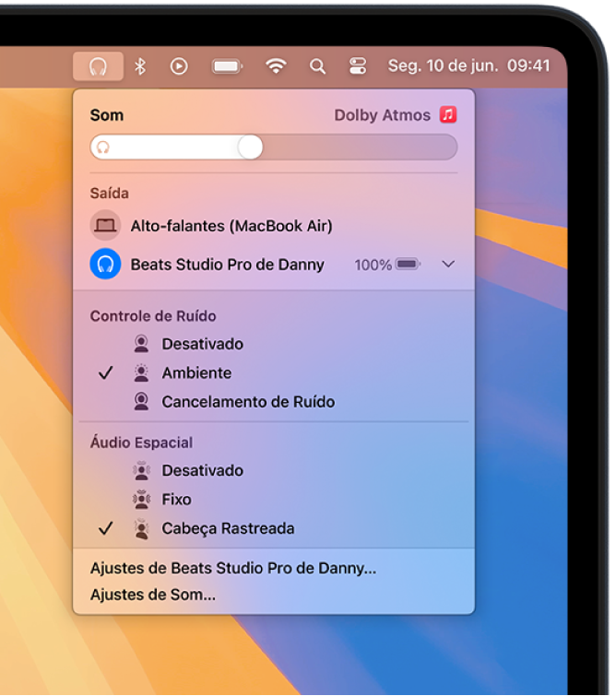Click the date and time in menu bar

coord(468,66)
